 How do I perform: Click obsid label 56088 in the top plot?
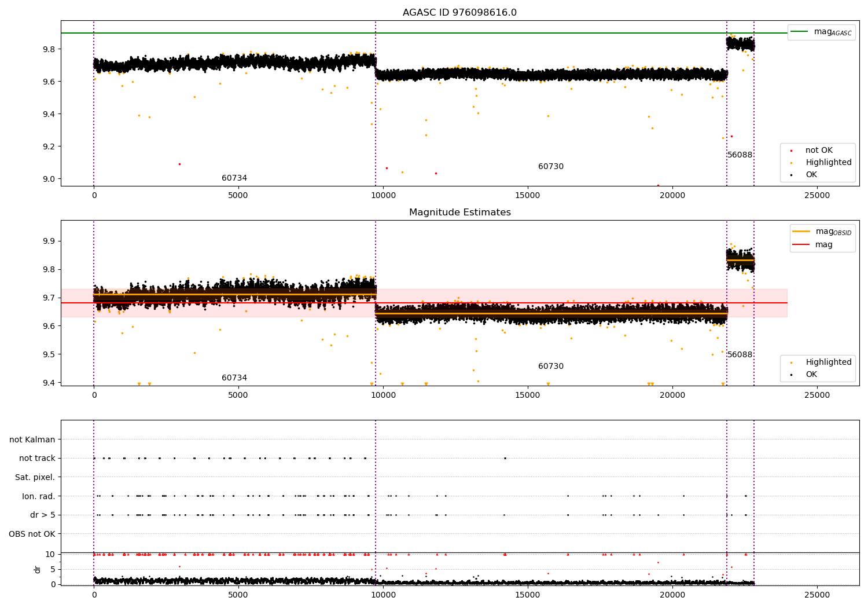click(740, 155)
